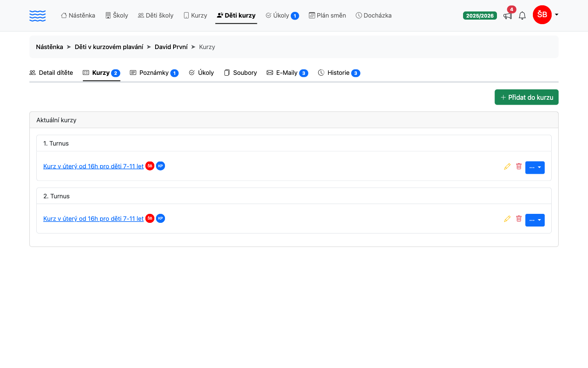The image size is (588, 368).
Task: Open Kurzy in the top navigation bar
Action: (195, 16)
